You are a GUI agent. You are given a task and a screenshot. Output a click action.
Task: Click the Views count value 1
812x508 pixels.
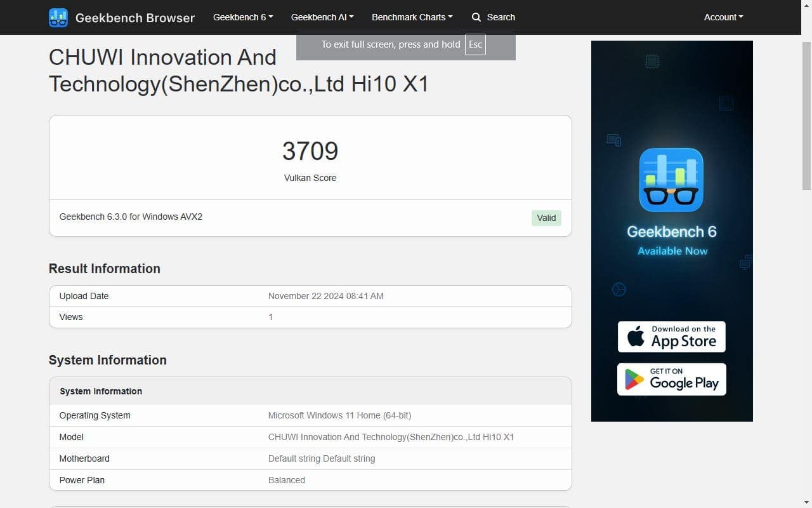tap(271, 317)
